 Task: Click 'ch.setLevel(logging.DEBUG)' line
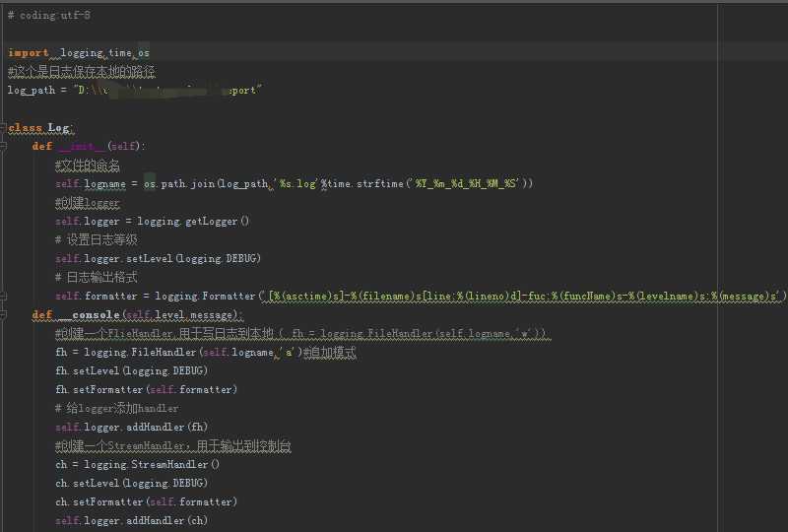point(131,483)
